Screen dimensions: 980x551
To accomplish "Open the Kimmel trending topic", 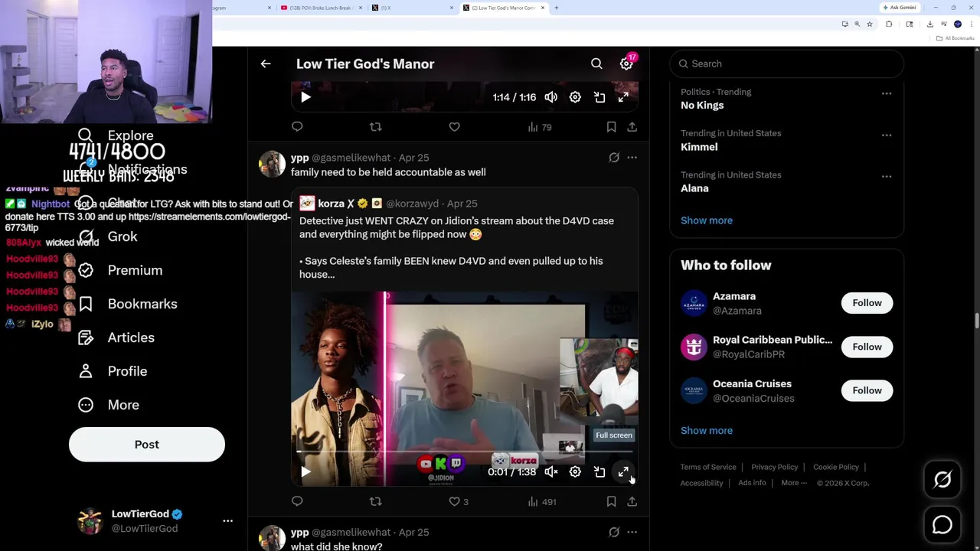I will coord(699,147).
